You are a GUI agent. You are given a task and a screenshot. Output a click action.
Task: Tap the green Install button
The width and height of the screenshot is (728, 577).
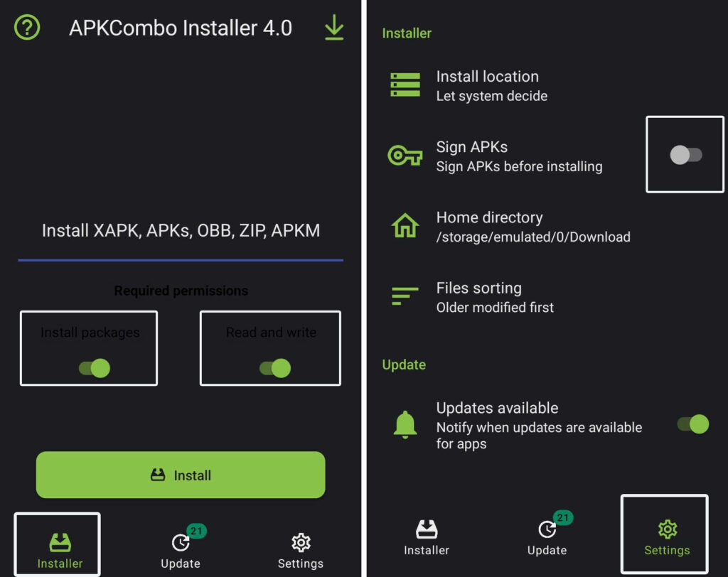tap(181, 475)
